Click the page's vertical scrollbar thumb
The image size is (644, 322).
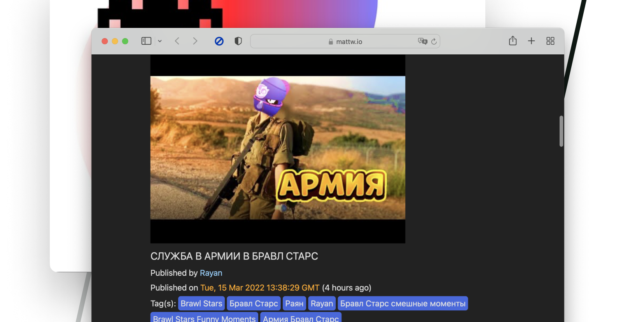561,131
